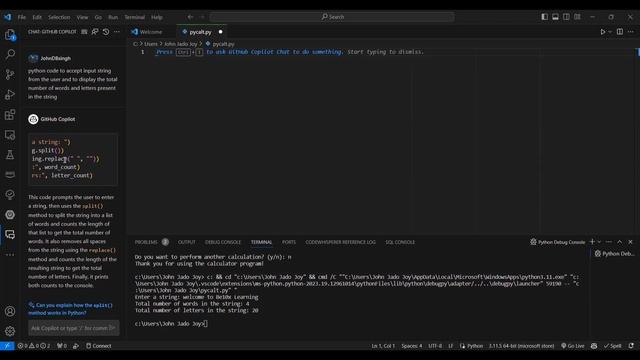This screenshot has width=640, height=360.
Task: Click John Jado Joy breadcrumb folder
Action: coord(180,44)
